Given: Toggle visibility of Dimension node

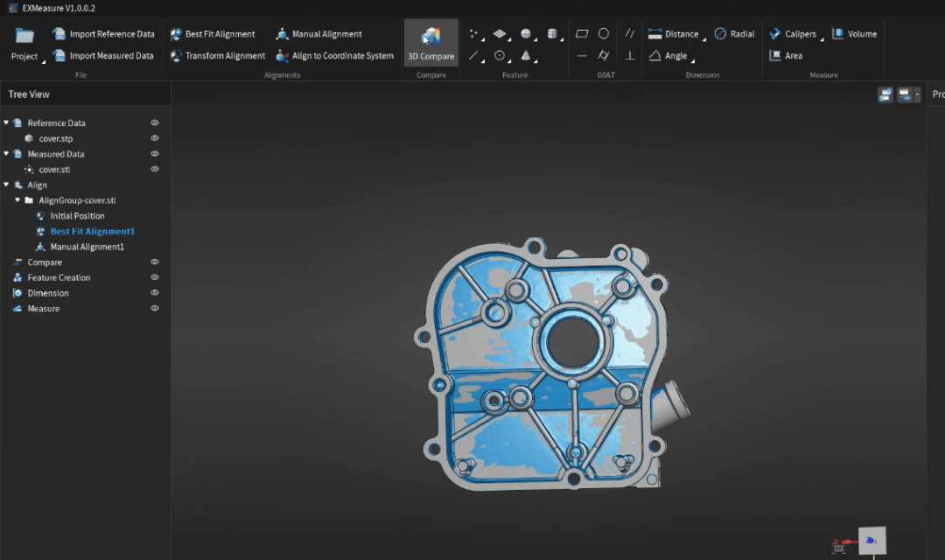Looking at the screenshot, I should [x=154, y=293].
